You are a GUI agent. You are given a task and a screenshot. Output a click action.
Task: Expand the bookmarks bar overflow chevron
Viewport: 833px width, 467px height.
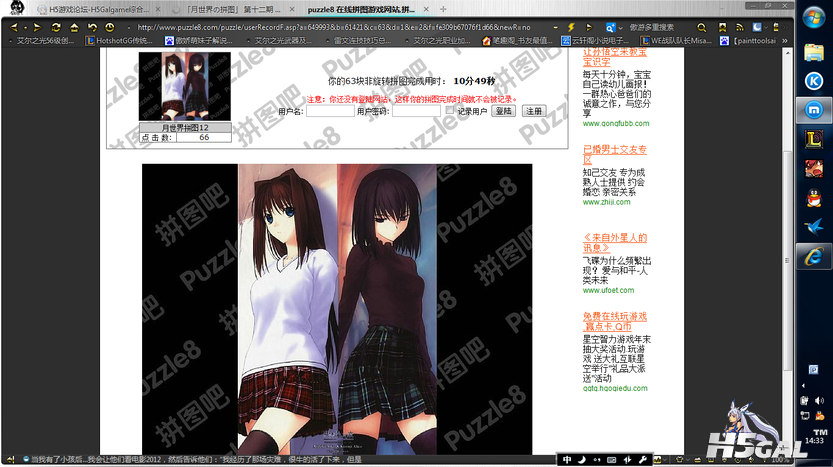pyautogui.click(x=785, y=40)
